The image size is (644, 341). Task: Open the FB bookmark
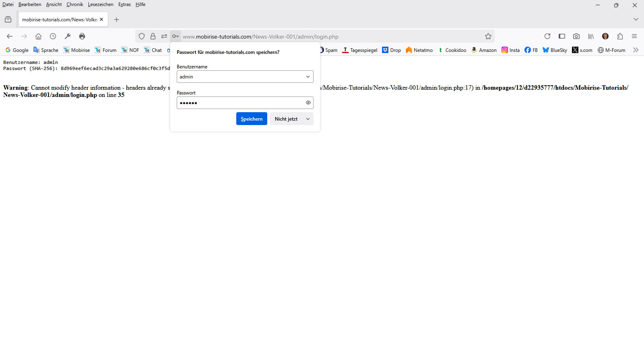[x=531, y=50]
